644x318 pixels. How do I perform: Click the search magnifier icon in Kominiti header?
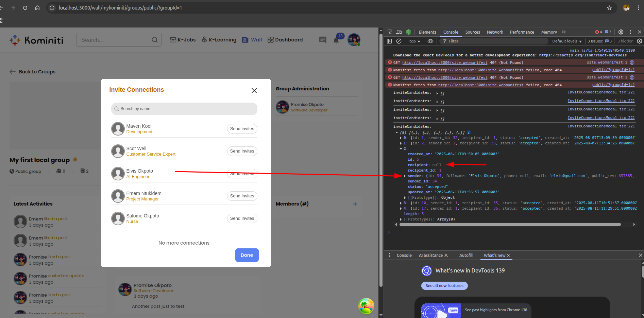[x=154, y=40]
